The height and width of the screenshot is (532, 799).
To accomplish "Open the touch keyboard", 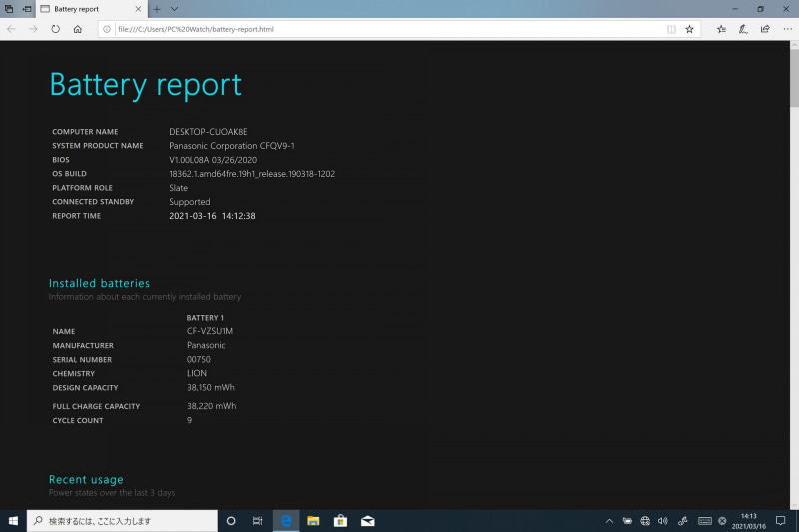I will click(x=705, y=521).
